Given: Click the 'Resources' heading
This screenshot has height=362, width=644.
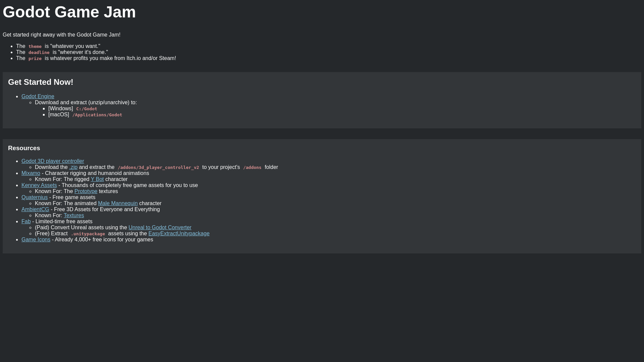Looking at the screenshot, I should coord(24,148).
